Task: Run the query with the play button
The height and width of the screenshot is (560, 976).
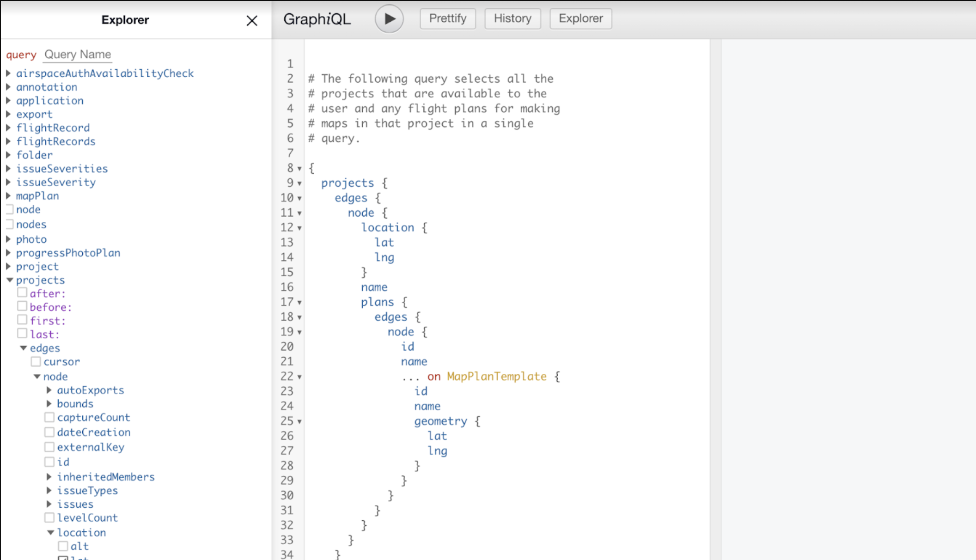Action: (389, 19)
